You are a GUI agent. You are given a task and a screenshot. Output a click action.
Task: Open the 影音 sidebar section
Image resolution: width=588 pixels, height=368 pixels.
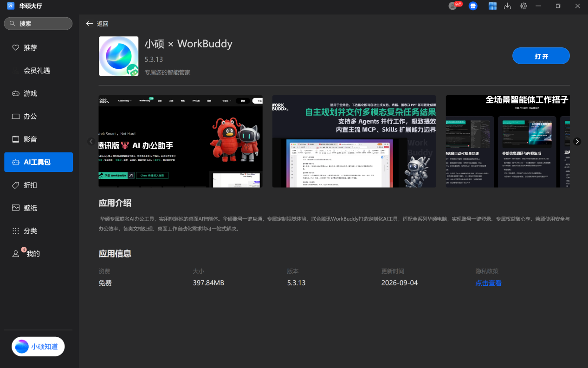click(x=39, y=139)
